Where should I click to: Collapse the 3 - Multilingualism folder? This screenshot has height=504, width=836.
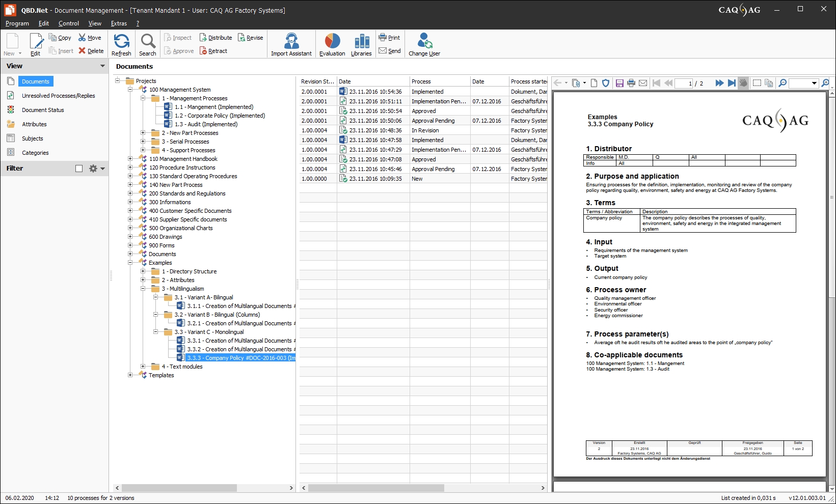(143, 289)
